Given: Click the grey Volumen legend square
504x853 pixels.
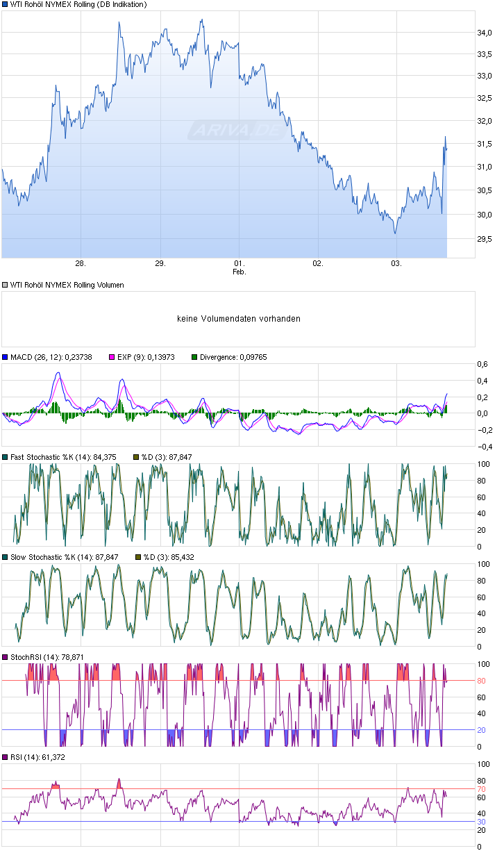Looking at the screenshot, I should pos(5,285).
